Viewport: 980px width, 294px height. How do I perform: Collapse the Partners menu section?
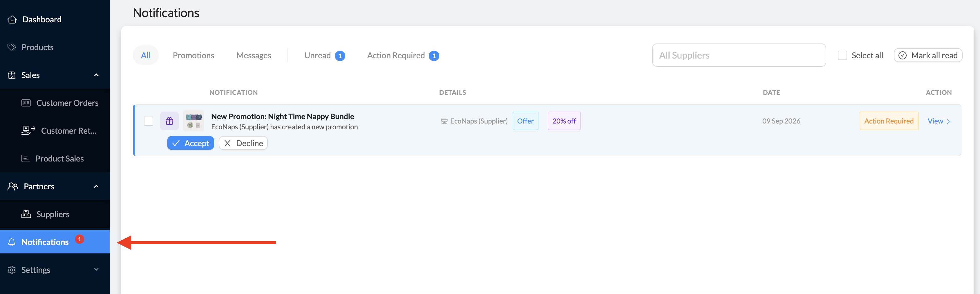point(96,186)
